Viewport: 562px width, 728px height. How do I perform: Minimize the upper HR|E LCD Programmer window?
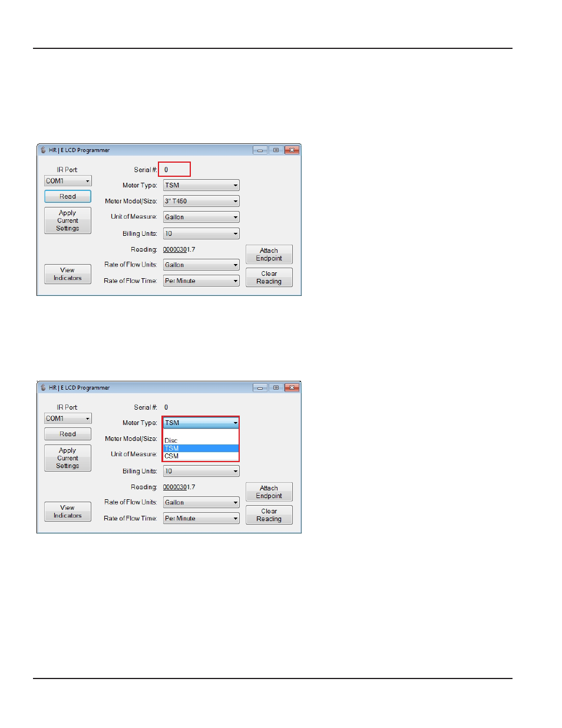pos(260,150)
